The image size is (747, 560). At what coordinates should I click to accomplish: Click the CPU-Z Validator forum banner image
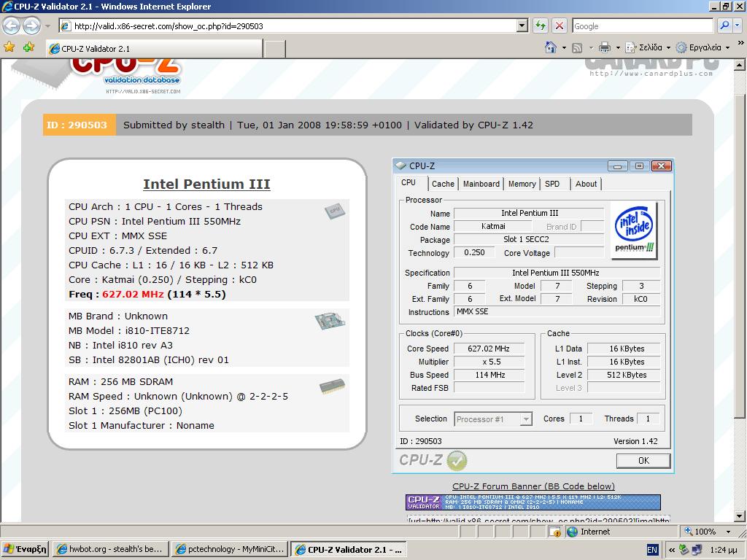point(533,502)
